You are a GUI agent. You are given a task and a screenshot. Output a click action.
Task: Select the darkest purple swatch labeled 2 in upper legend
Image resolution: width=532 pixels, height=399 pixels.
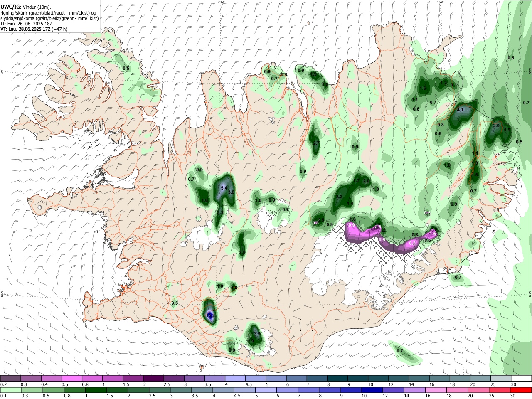153,378
